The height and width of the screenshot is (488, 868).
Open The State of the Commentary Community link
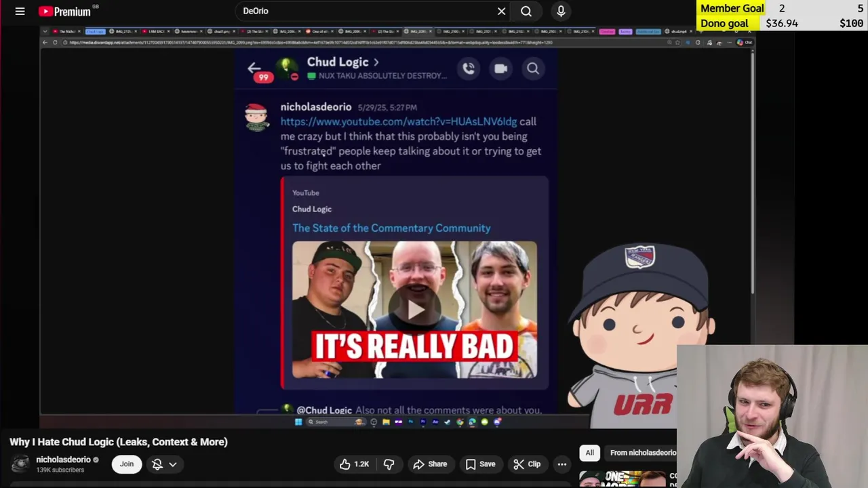click(391, 228)
